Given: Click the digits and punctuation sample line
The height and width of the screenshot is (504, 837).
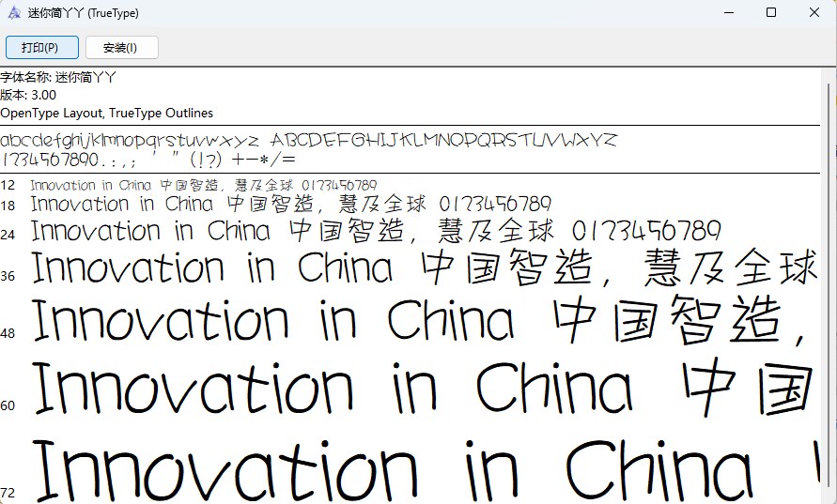Looking at the screenshot, I should coord(147,159).
